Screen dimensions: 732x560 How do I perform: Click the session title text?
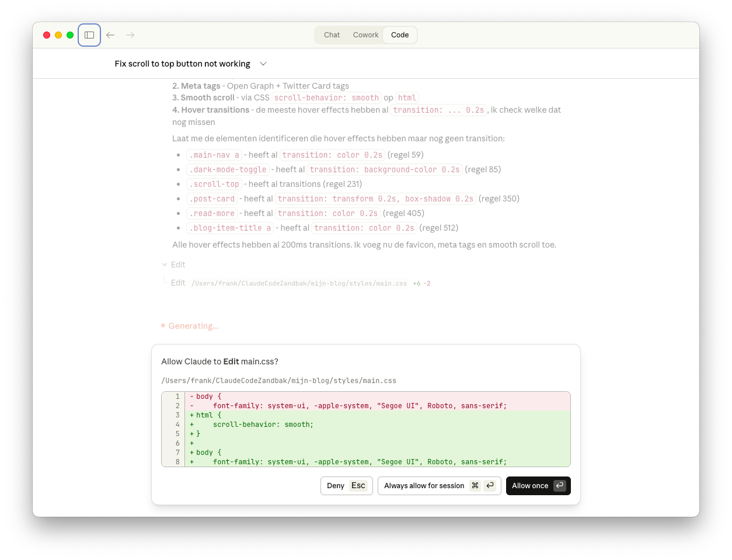[x=182, y=64]
